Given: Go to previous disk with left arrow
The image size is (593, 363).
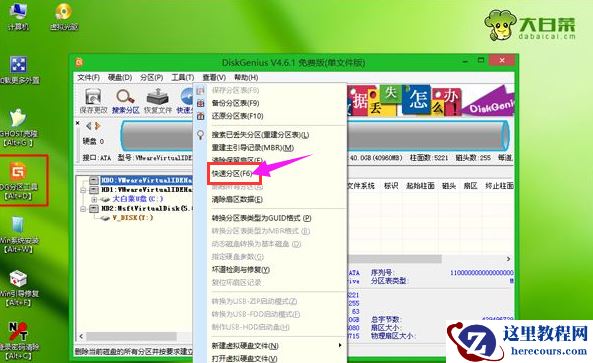Looking at the screenshot, I should 88,126.
